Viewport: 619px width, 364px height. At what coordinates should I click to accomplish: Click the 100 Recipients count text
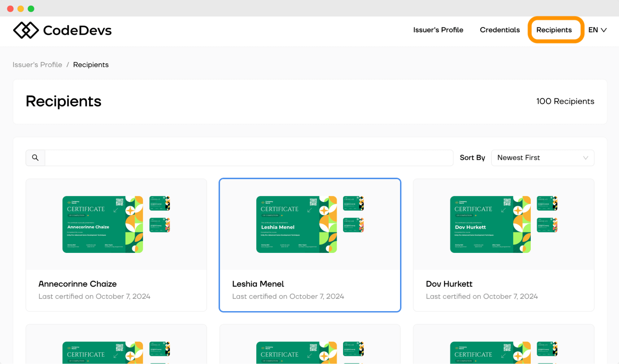point(565,101)
